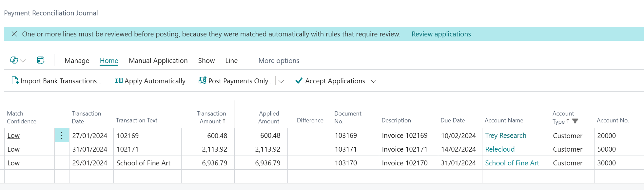This screenshot has width=644, height=190.
Task: Click description Invoice 102169
Action: (408, 136)
